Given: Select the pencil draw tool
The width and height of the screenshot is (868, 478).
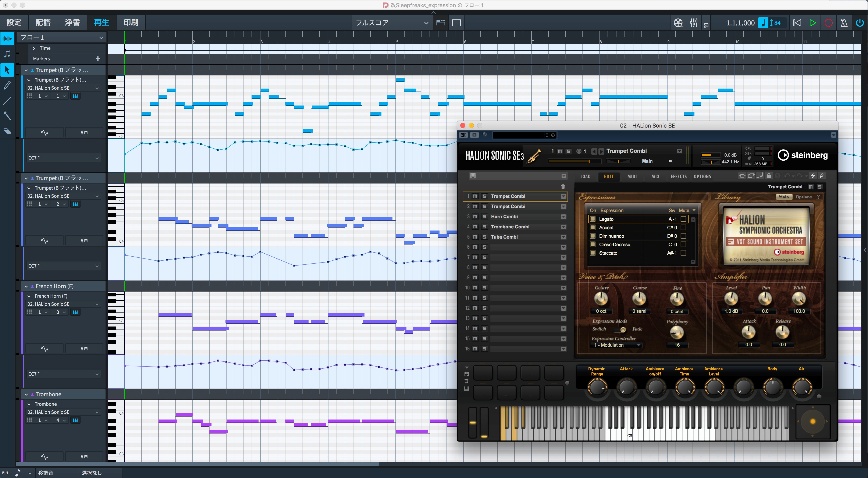Looking at the screenshot, I should pyautogui.click(x=7, y=85).
